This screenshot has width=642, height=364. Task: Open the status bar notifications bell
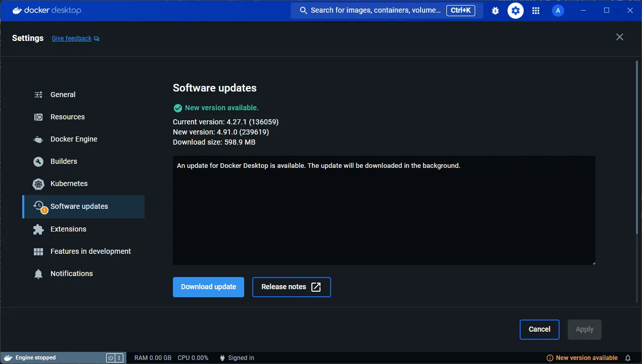click(x=628, y=357)
